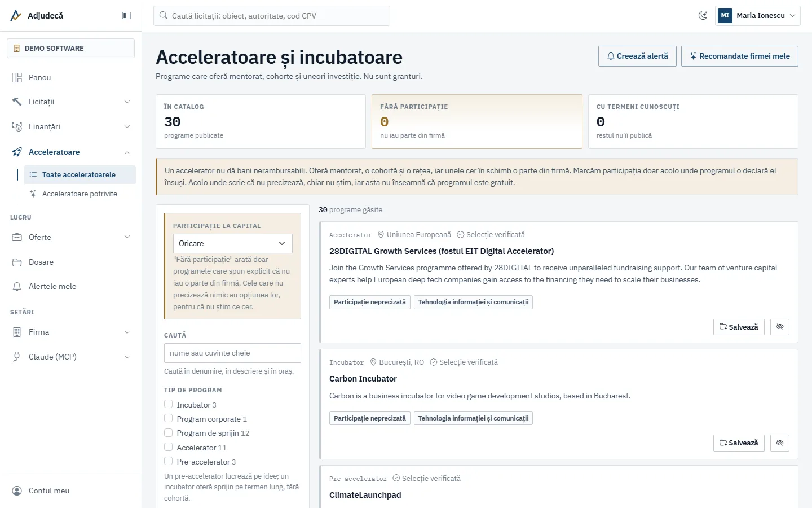This screenshot has height=508, width=812.
Task: Save the 28DIGITAL Growth Services program
Action: coord(739,327)
